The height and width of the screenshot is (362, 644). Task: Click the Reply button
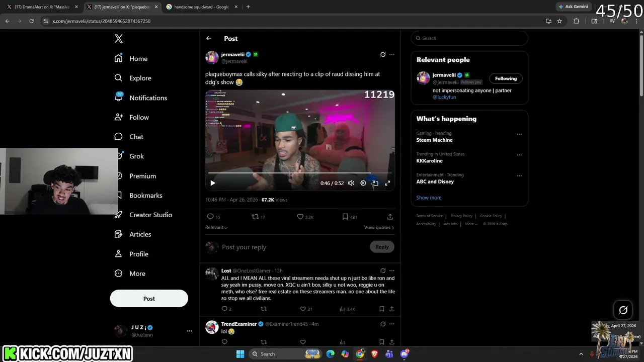click(x=382, y=247)
